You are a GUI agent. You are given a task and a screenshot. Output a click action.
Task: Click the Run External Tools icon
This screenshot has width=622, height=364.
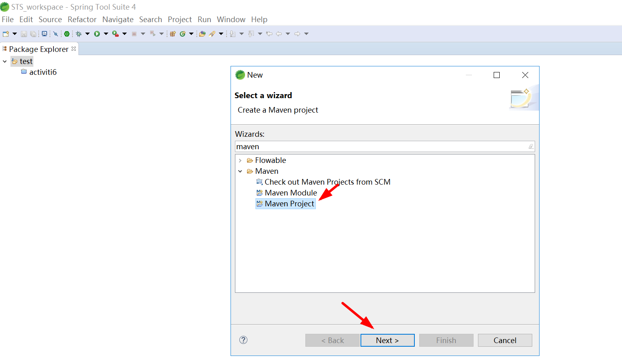click(115, 34)
